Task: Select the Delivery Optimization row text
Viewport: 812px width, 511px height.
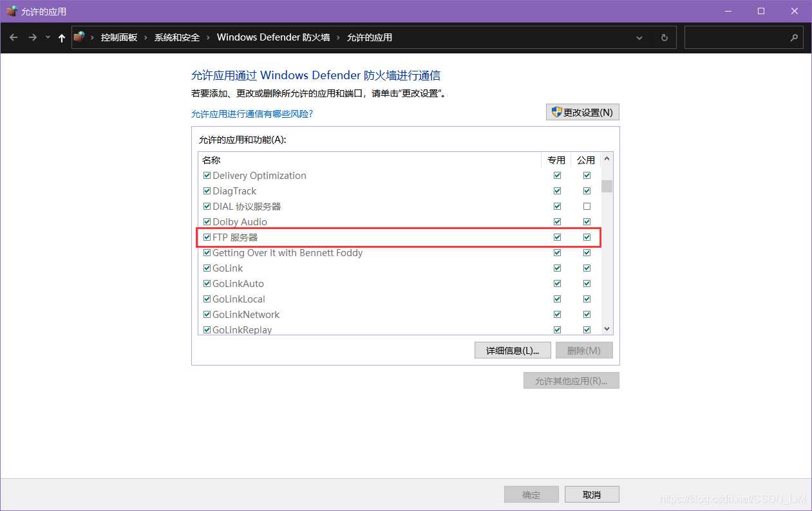Action: coord(260,175)
